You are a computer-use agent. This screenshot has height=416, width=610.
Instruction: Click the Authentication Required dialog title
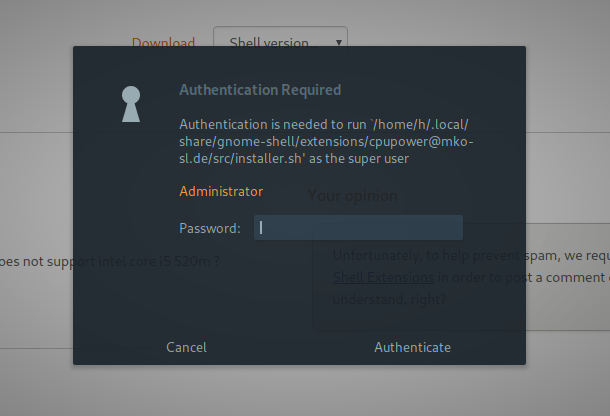click(260, 90)
